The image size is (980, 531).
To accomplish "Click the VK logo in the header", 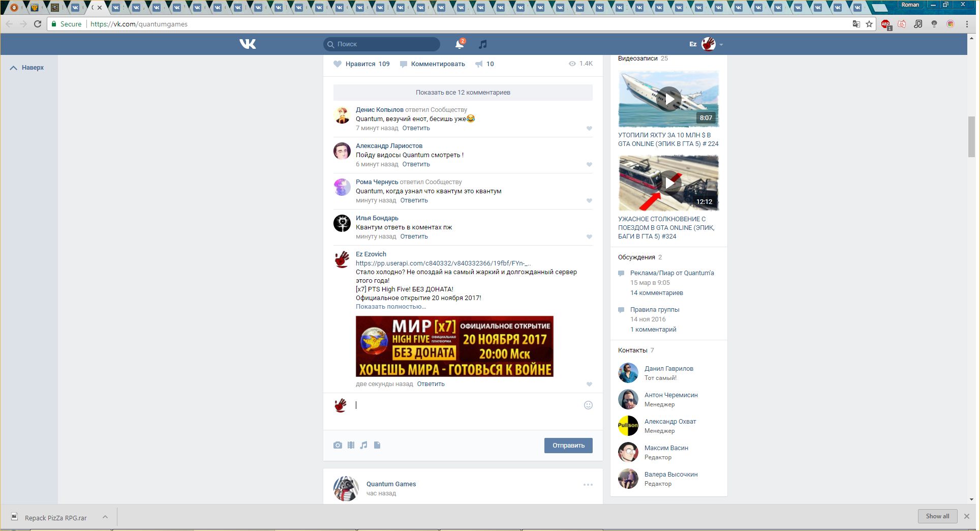I will click(248, 44).
